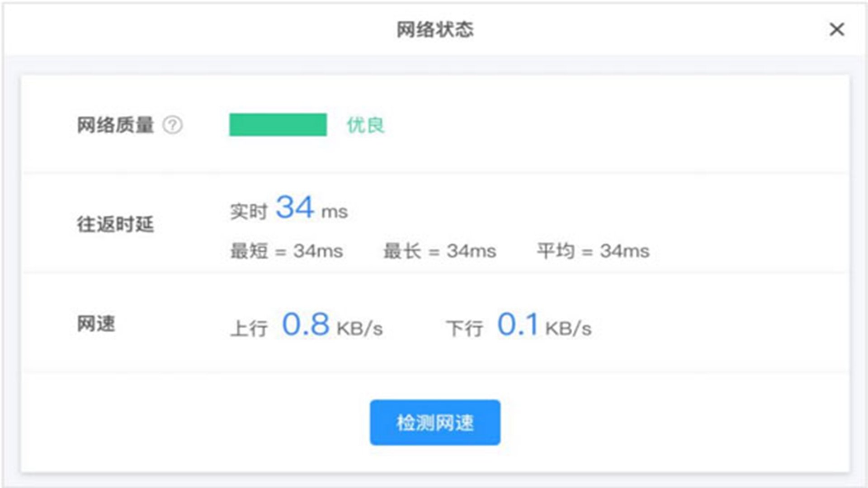Click the 往返时延 label
The width and height of the screenshot is (868, 488).
tap(115, 224)
